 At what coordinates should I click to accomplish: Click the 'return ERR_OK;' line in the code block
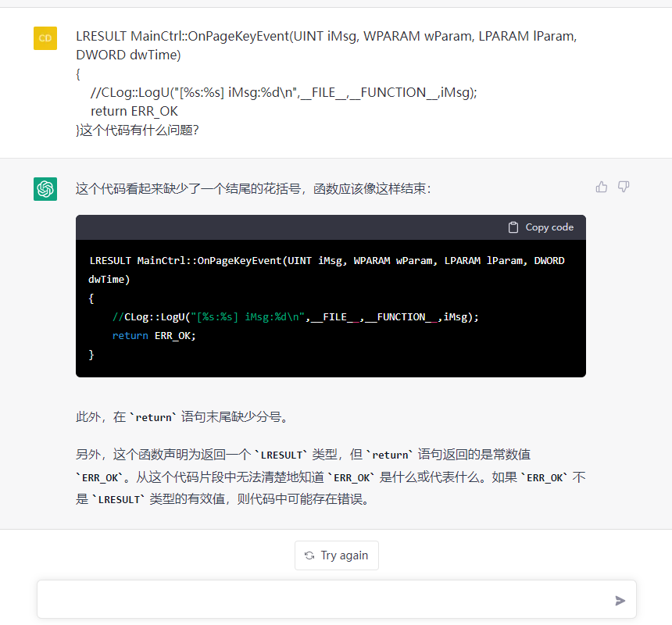[154, 336]
